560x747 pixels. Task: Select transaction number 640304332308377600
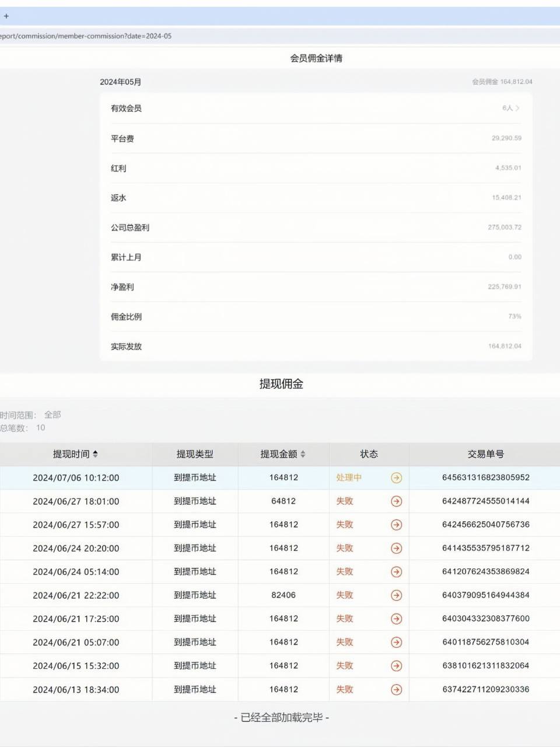[x=486, y=618]
